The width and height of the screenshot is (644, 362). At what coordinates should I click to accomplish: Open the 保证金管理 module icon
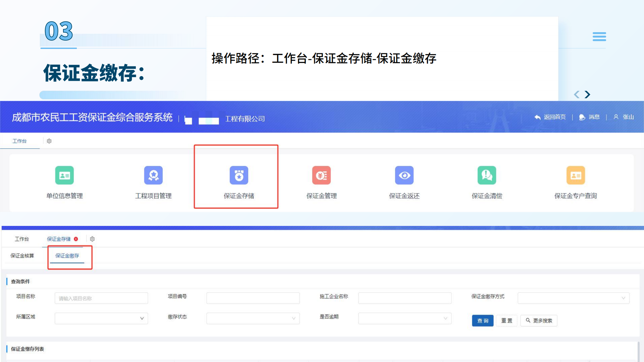tap(321, 175)
